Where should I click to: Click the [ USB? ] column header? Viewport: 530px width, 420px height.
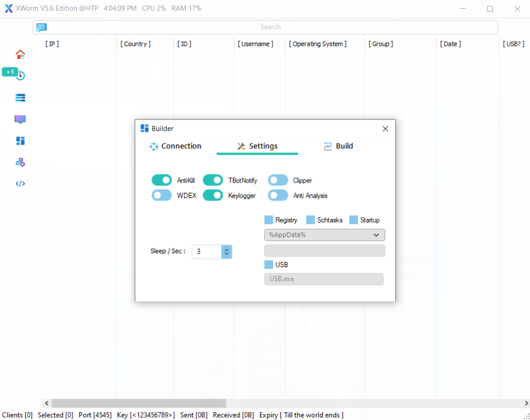(513, 44)
